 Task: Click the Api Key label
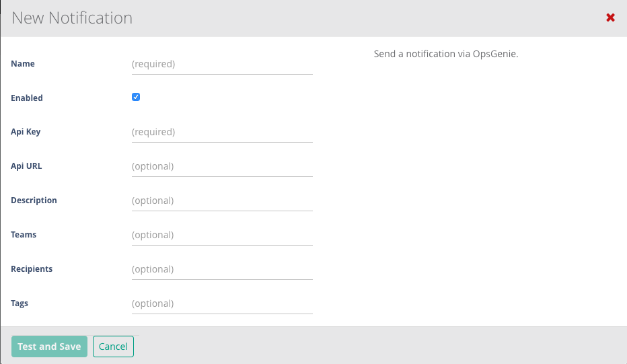point(26,132)
